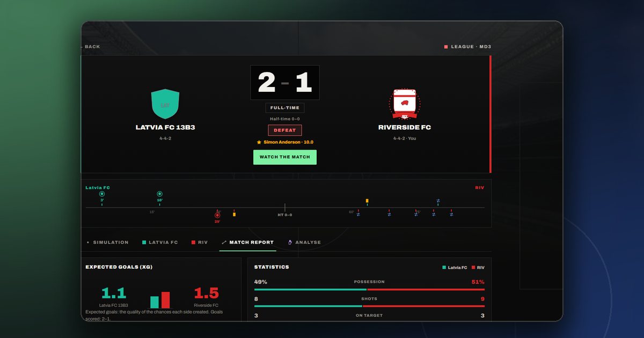
Task: Click the Statistics heading
Action: click(x=272, y=267)
